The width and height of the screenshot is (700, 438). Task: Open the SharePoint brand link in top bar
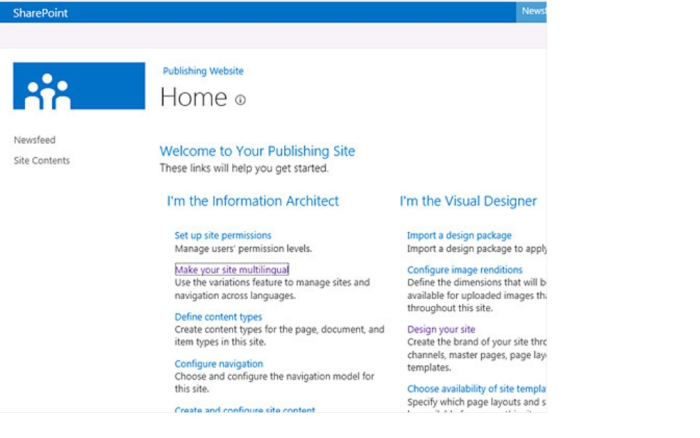coord(40,13)
